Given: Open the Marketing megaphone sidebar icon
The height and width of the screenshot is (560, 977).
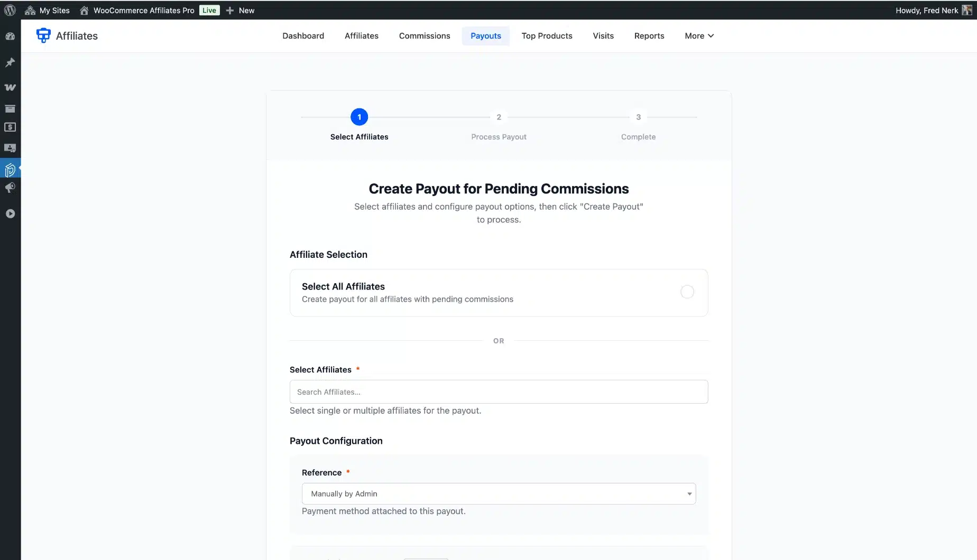Looking at the screenshot, I should (x=10, y=188).
